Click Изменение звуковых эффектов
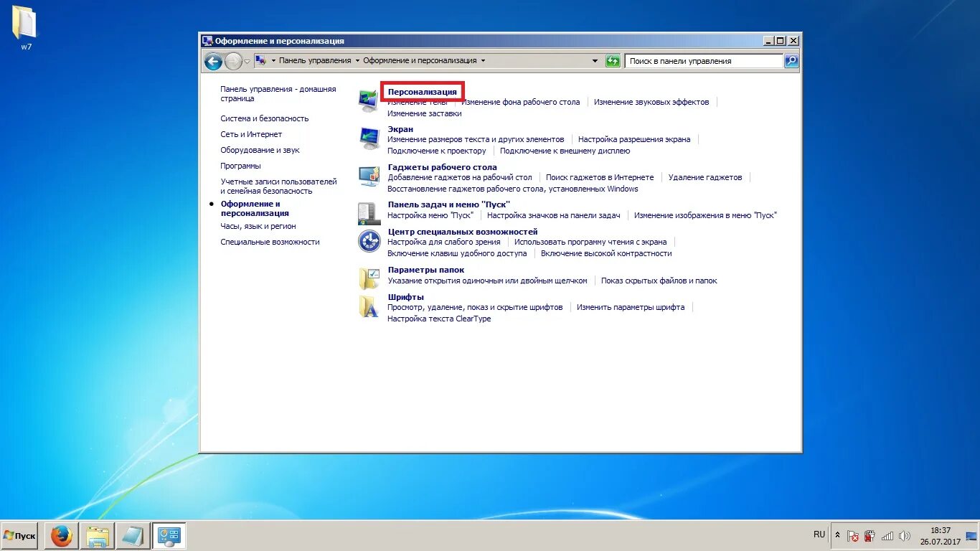 651,102
